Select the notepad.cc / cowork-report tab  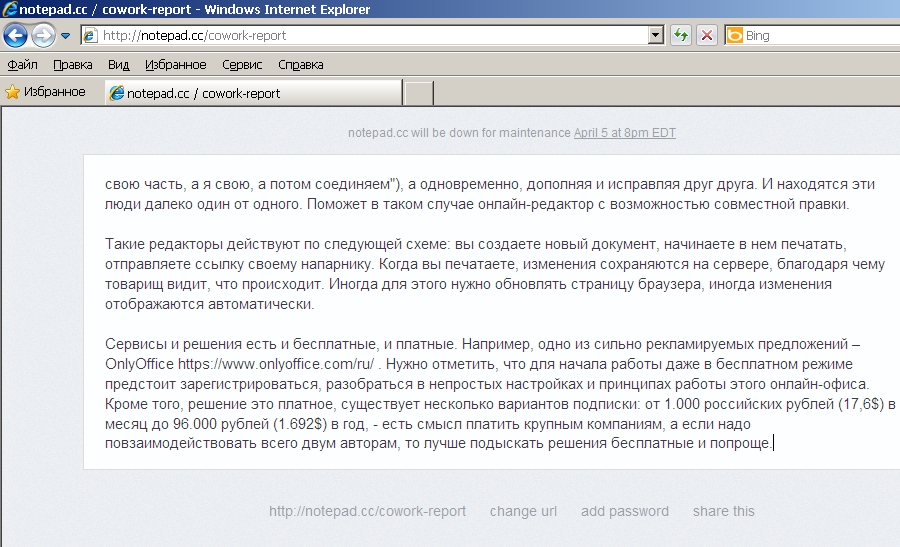coord(253,93)
